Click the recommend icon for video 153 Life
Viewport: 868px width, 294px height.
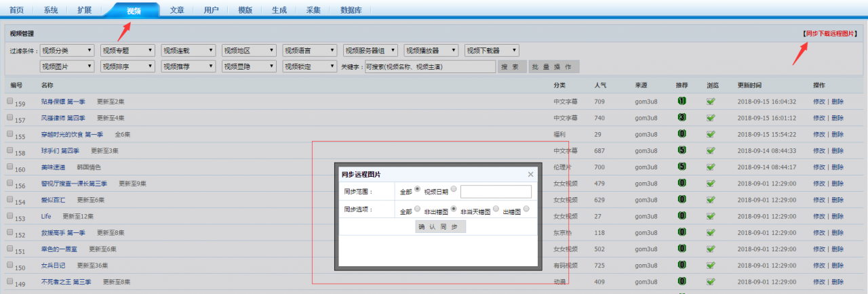coord(682,216)
